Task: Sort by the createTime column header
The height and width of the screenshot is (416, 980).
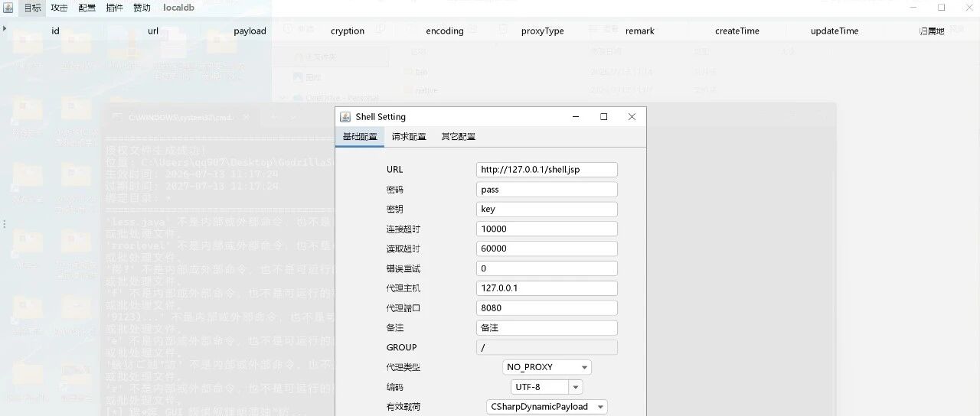Action: click(x=737, y=31)
